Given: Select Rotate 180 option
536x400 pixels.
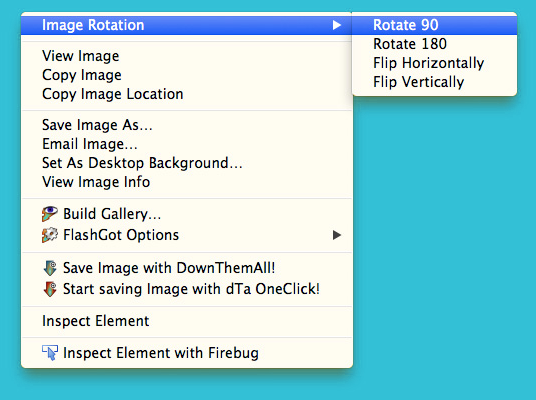Looking at the screenshot, I should 434,44.
